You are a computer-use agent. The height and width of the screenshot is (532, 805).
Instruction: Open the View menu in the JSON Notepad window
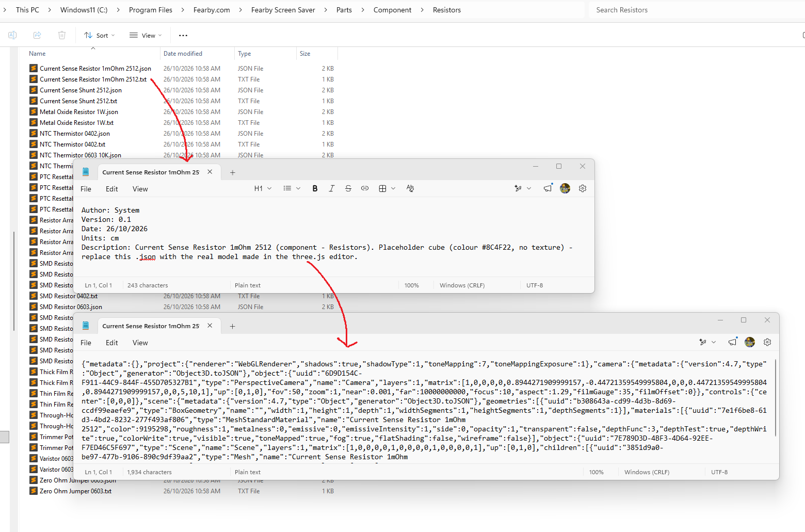(x=140, y=343)
